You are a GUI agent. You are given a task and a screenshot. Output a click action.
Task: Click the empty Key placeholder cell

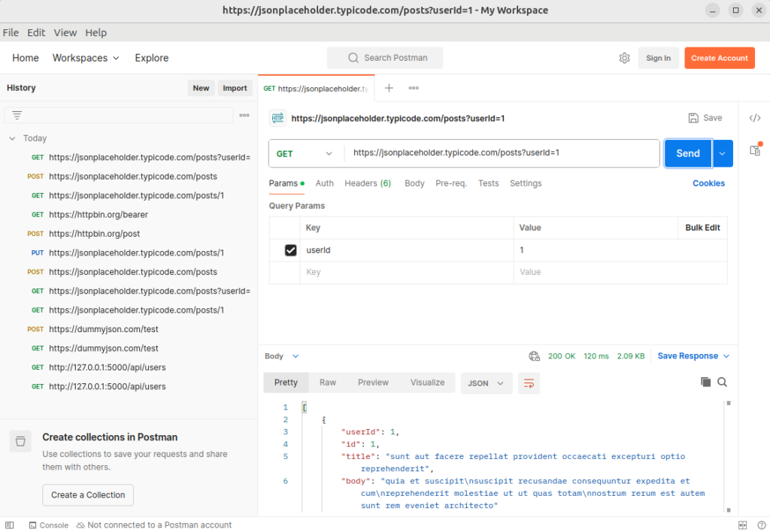click(407, 272)
